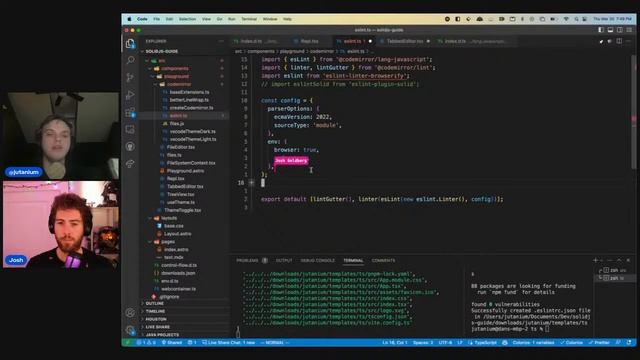The height and width of the screenshot is (360, 640).
Task: Switch to the COMMENTS panel tab
Action: 383,260
